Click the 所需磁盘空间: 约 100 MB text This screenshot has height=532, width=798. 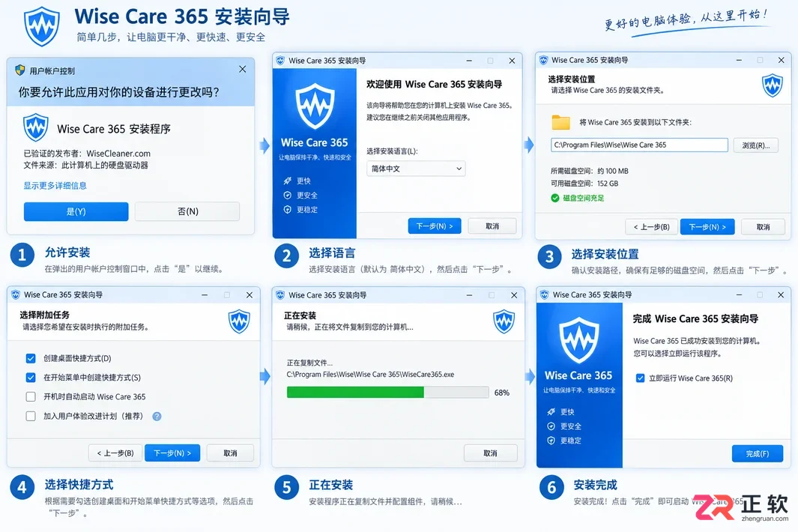coord(590,171)
